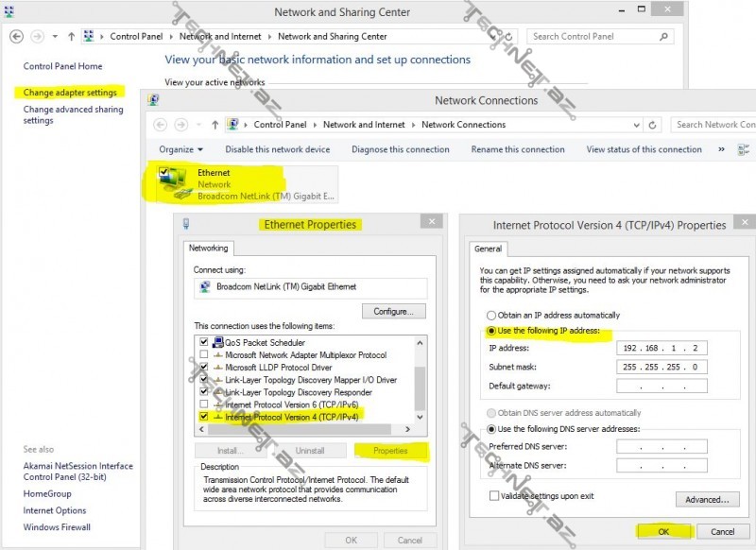Click back arrow in Network Connections window

(160, 125)
